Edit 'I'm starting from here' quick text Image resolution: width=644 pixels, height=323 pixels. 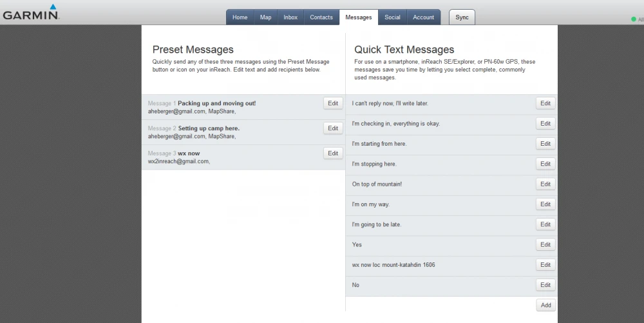545,144
